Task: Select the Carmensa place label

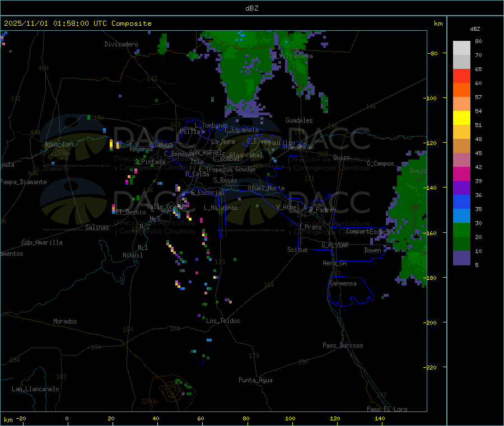Action: 343,283
